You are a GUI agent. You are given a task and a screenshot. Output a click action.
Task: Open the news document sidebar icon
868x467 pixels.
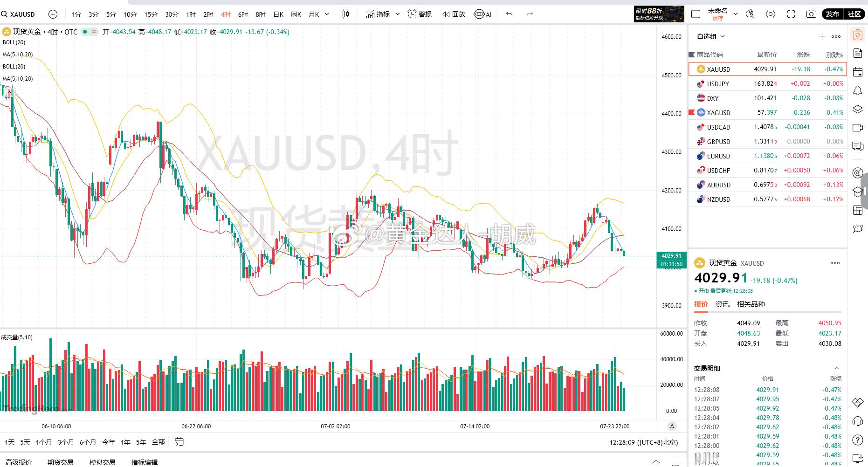click(858, 53)
